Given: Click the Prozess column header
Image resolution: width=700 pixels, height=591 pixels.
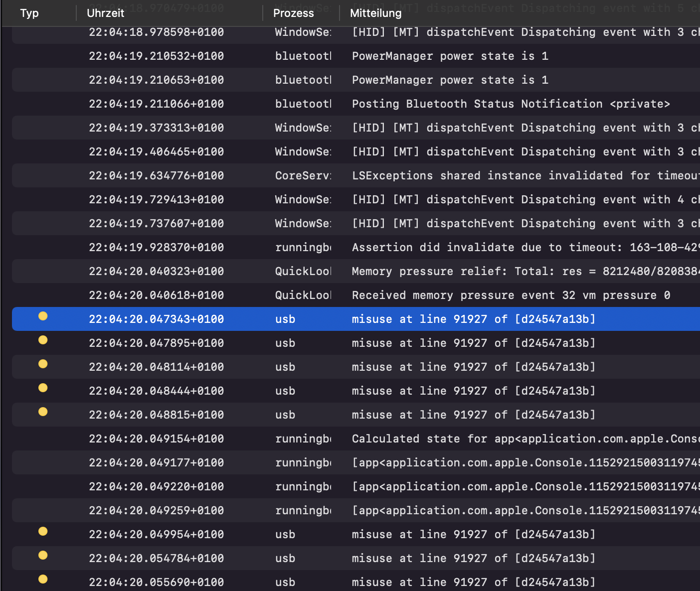Looking at the screenshot, I should coord(294,13).
